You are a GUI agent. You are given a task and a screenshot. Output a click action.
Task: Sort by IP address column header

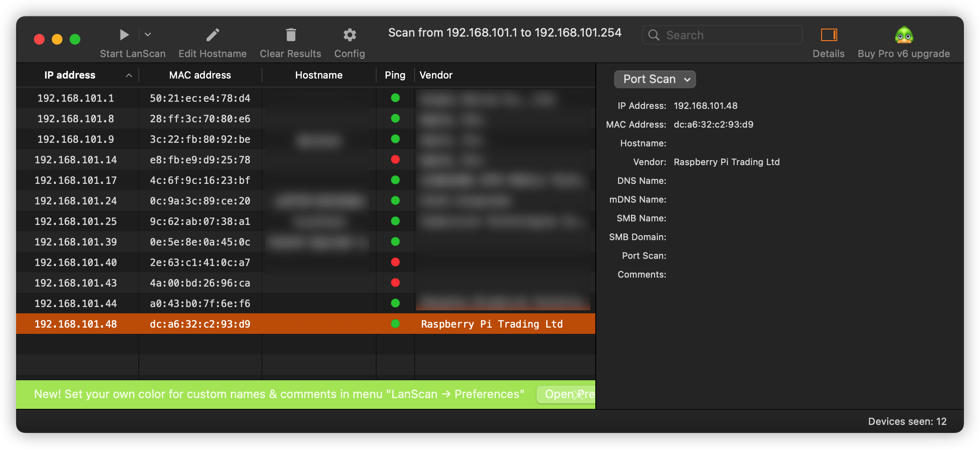70,75
